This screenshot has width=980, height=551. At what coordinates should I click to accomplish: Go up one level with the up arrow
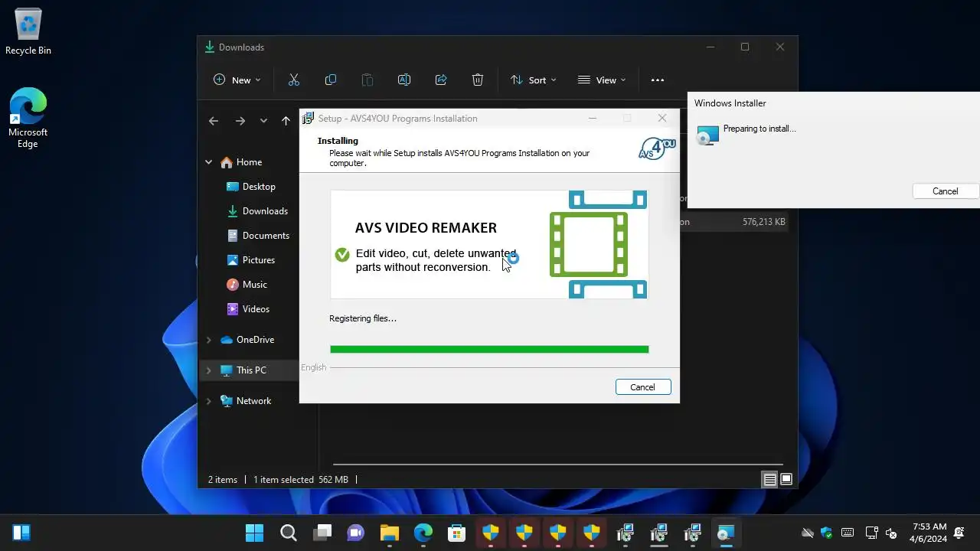pyautogui.click(x=286, y=121)
